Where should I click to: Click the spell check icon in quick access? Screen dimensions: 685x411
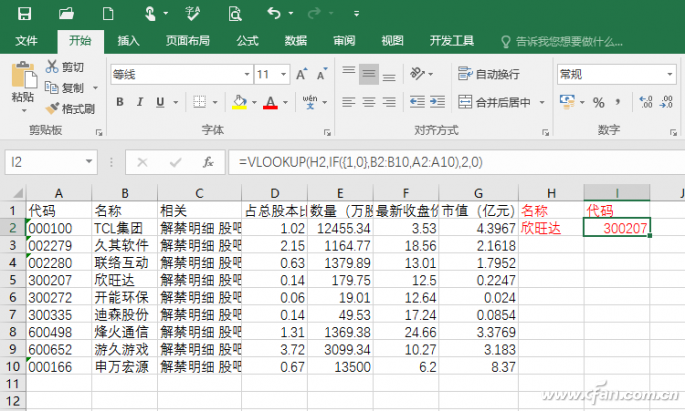[x=192, y=14]
